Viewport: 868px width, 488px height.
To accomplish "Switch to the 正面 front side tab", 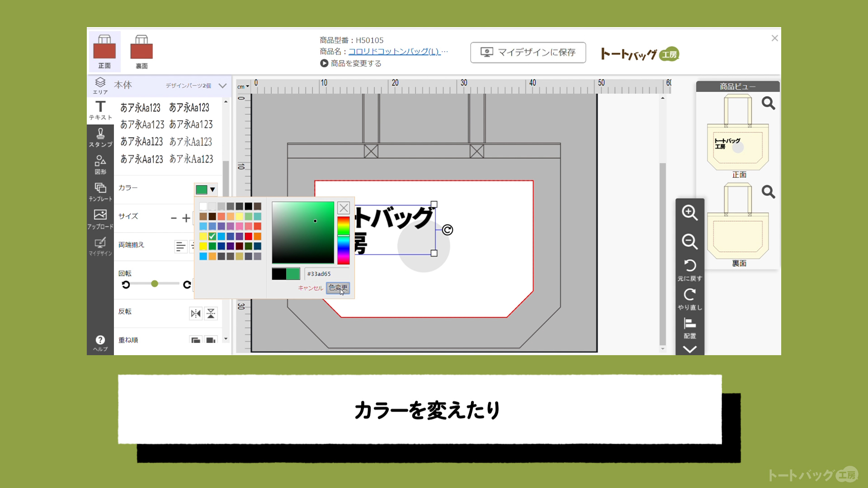I will [104, 52].
